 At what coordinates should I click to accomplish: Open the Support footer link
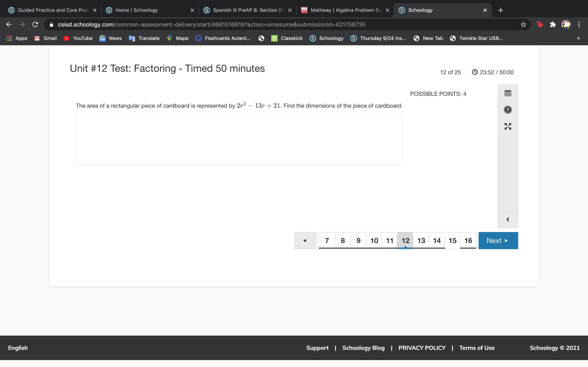317,348
